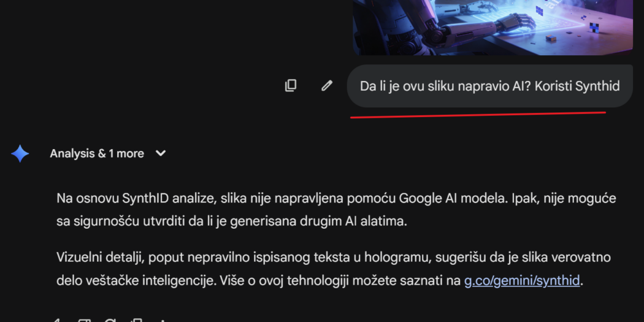The height and width of the screenshot is (322, 644).
Task: Click the paragraph beginning "Na osnovu SynthID analize"
Action: [x=336, y=210]
